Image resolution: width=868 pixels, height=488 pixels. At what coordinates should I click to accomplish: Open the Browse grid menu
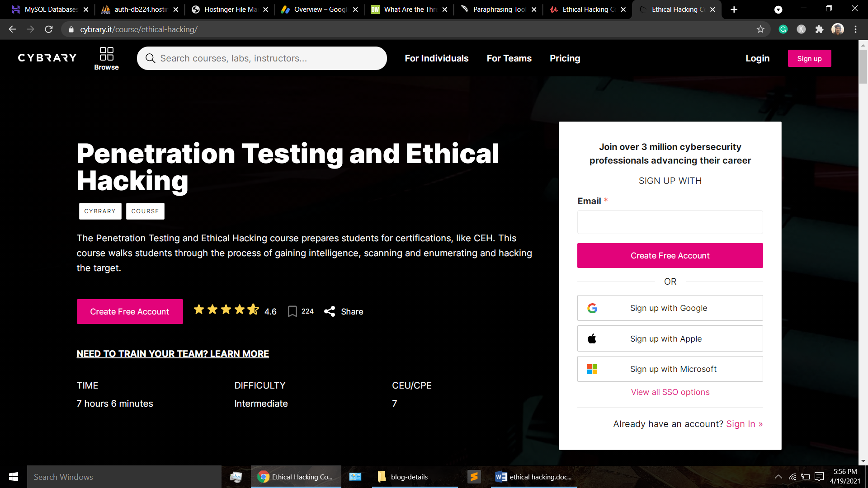(x=106, y=58)
